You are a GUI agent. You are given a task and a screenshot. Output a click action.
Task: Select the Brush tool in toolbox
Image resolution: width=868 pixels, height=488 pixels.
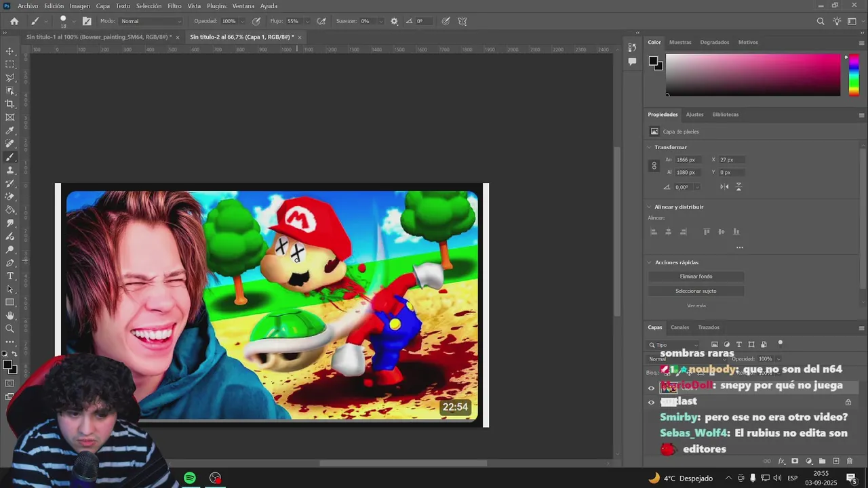[x=10, y=157]
